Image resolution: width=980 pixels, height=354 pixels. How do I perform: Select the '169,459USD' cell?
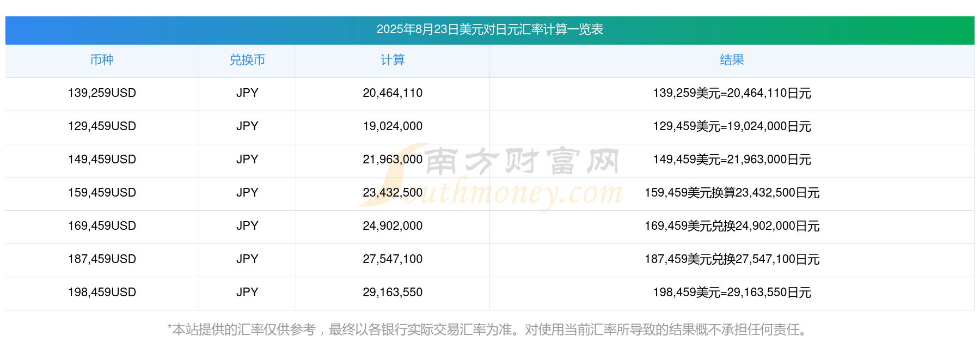coord(102,226)
